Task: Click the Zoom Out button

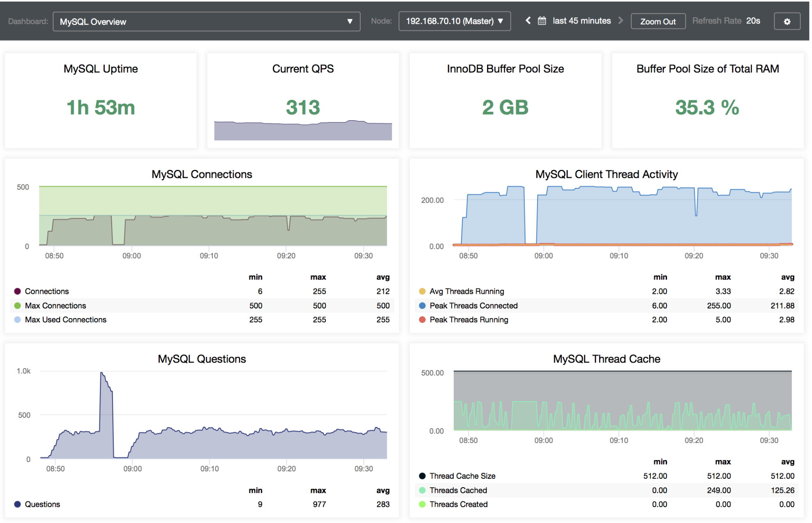Action: [658, 22]
